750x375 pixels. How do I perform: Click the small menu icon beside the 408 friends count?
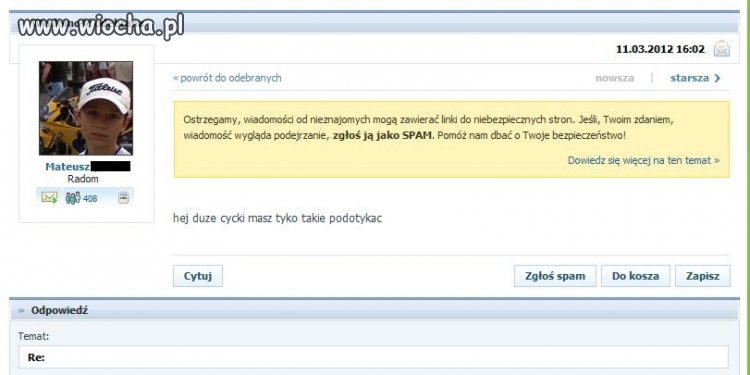[x=123, y=198]
